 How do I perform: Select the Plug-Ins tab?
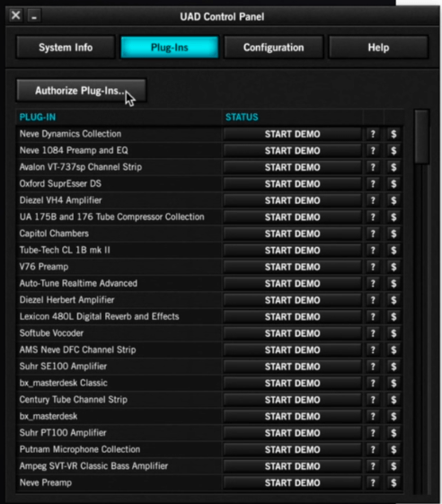coord(170,48)
